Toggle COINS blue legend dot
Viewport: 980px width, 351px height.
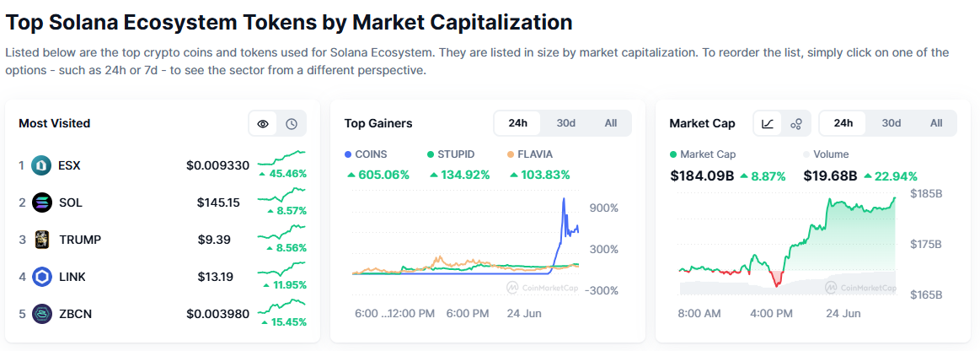click(x=348, y=154)
